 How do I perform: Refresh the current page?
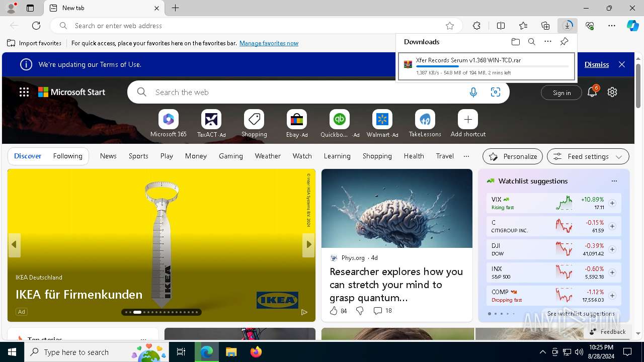[x=36, y=26]
